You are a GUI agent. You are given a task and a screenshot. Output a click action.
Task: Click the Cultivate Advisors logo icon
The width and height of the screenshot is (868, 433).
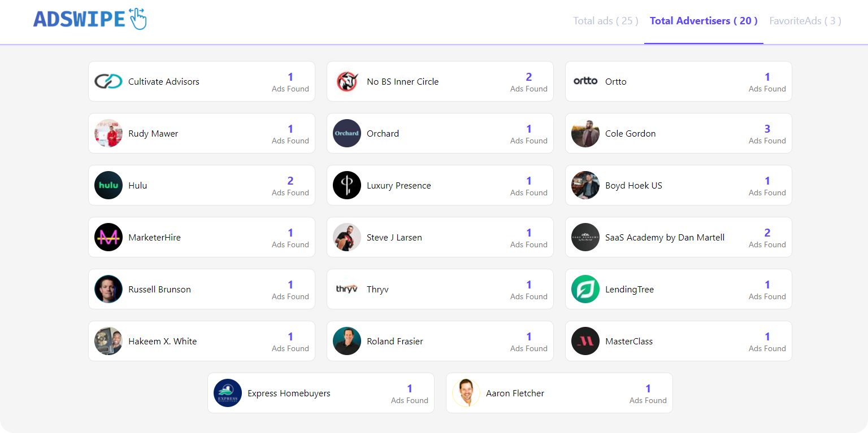(108, 81)
